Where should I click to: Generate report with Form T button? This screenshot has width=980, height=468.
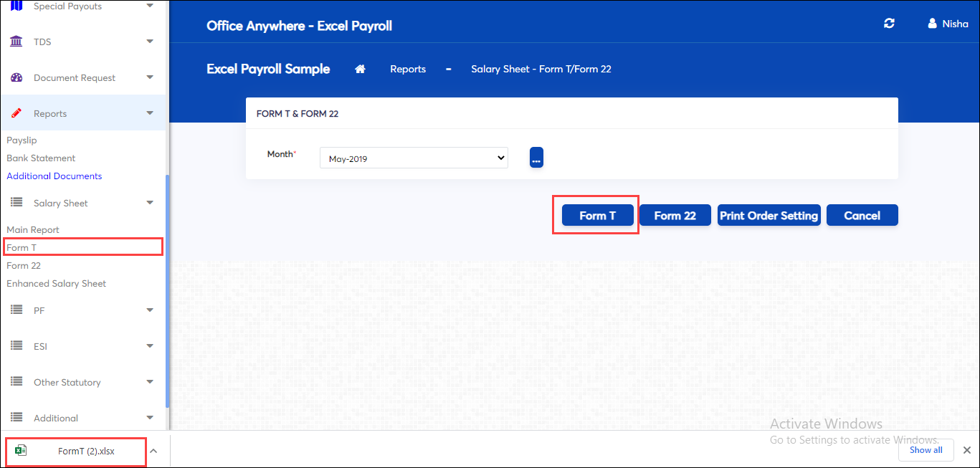(597, 215)
